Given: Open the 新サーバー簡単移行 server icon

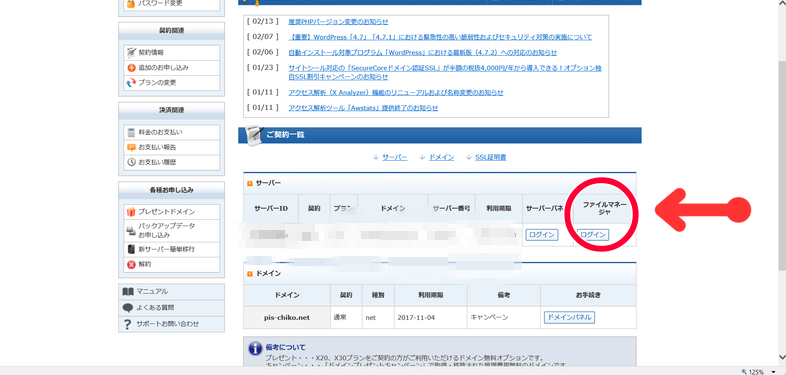Looking at the screenshot, I should [x=131, y=249].
